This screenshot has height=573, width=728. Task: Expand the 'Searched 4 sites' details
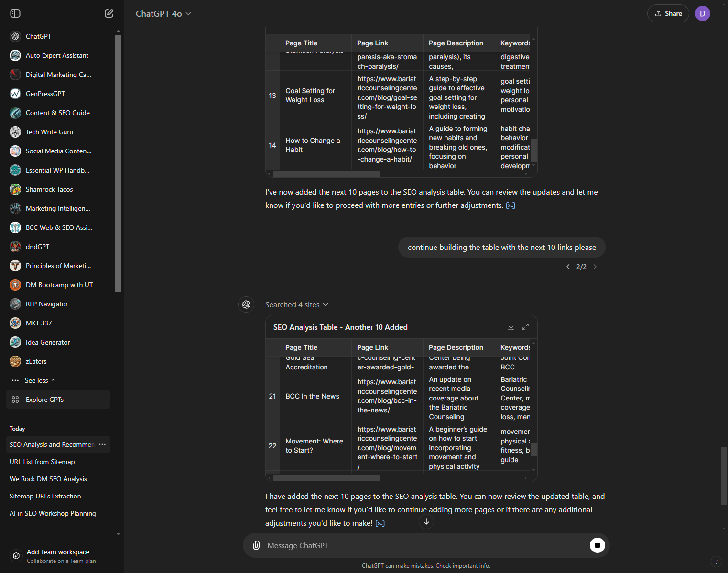coord(297,305)
